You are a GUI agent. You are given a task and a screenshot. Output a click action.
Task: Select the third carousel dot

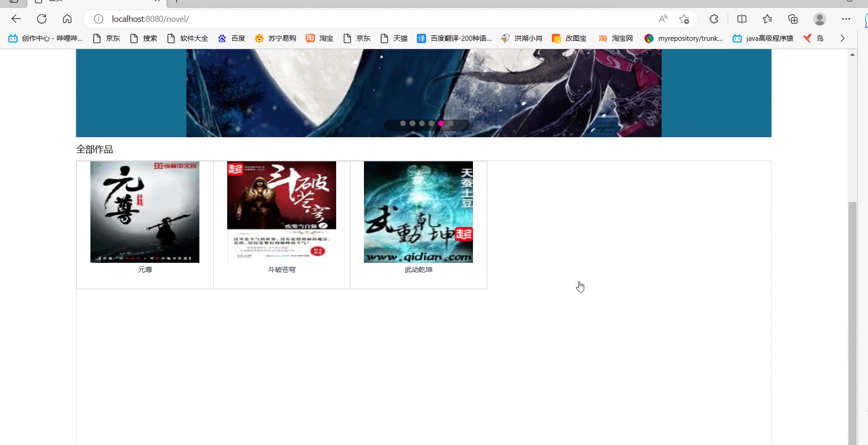422,123
